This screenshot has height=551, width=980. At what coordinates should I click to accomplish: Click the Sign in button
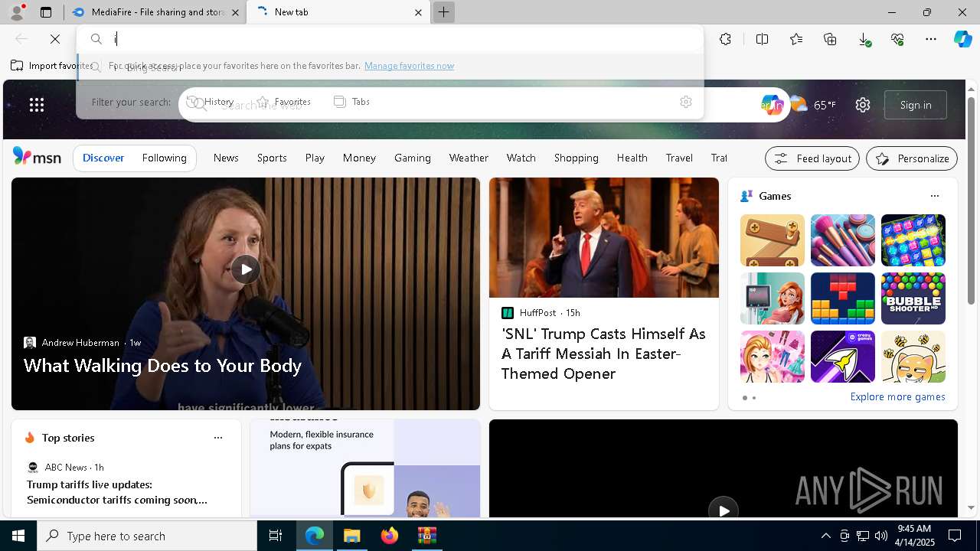[916, 105]
